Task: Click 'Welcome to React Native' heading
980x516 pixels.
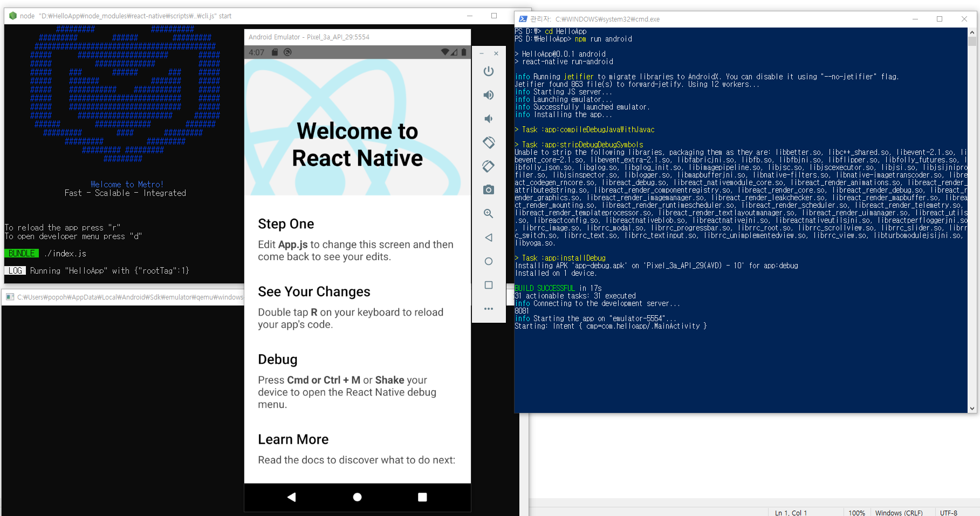Action: 358,145
